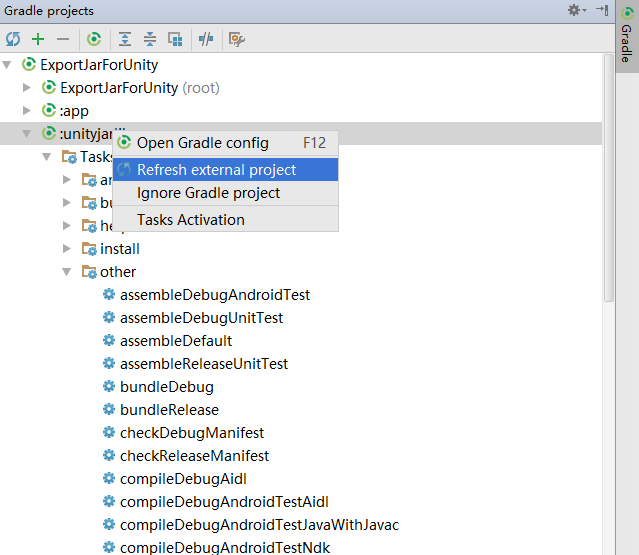This screenshot has width=639, height=555.
Task: Click the Gradle projects panel title
Action: 49,11
